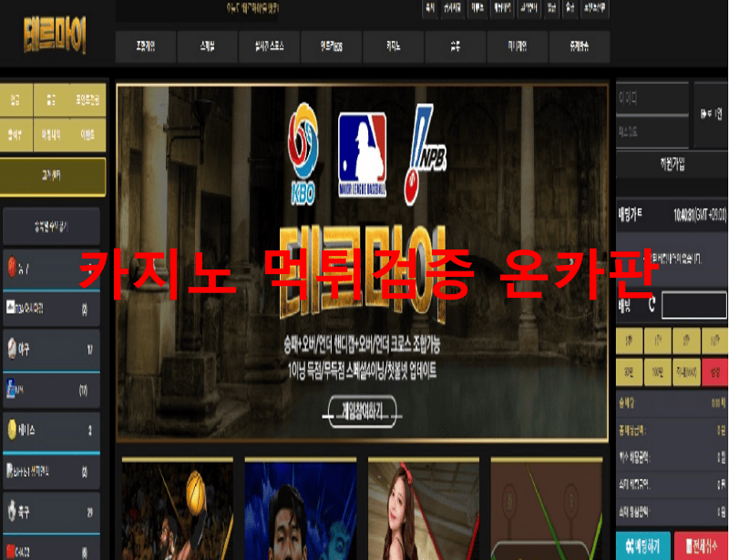
Task: Click the 100만 amount button
Action: click(657, 372)
